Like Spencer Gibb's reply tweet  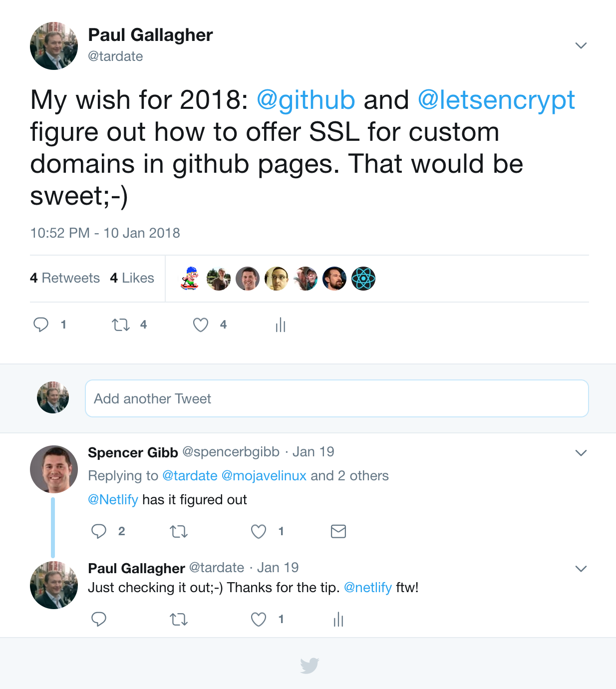coord(259,531)
